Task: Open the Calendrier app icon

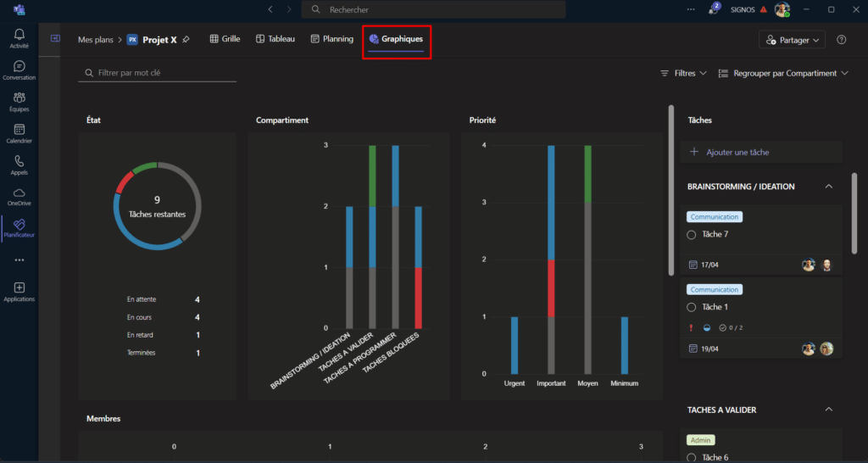Action: [19, 133]
